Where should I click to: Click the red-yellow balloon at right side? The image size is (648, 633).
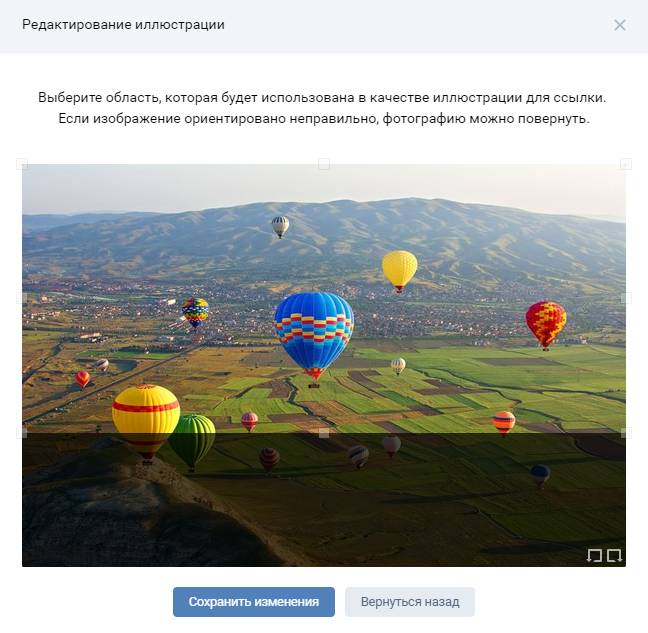tap(546, 324)
